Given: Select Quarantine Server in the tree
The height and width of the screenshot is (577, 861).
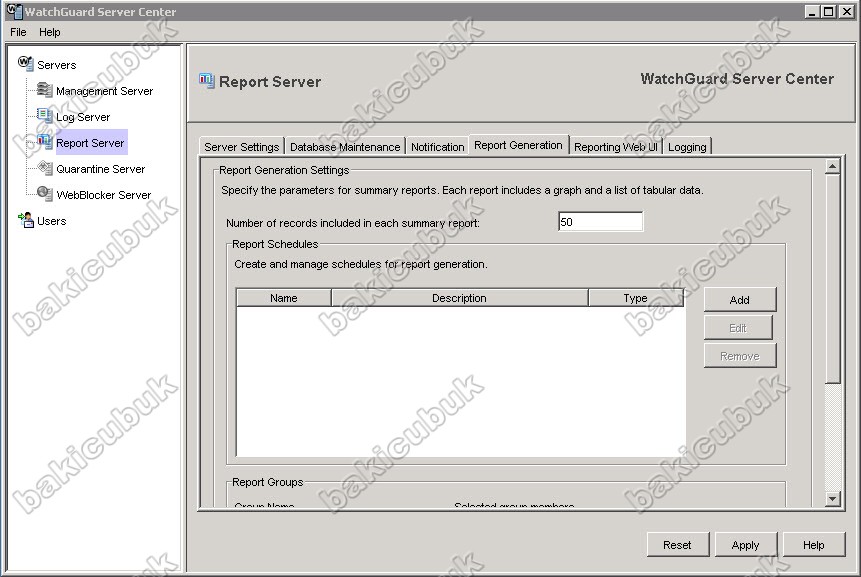Looking at the screenshot, I should pyautogui.click(x=100, y=169).
